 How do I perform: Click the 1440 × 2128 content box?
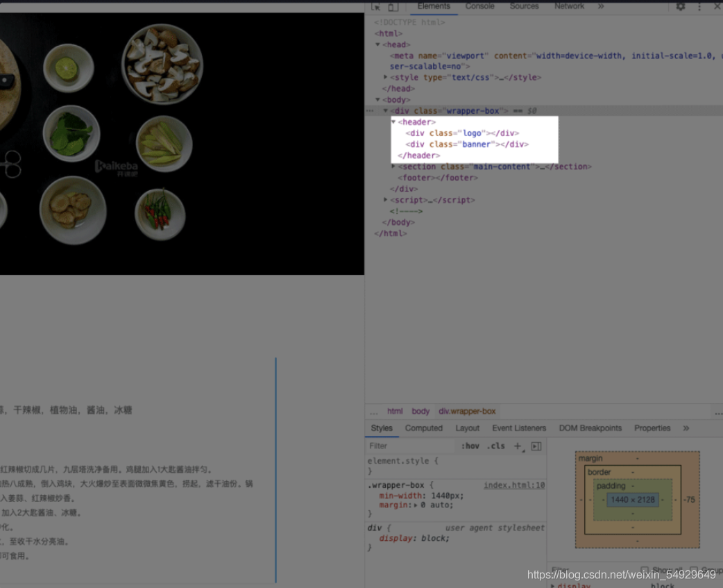point(633,500)
